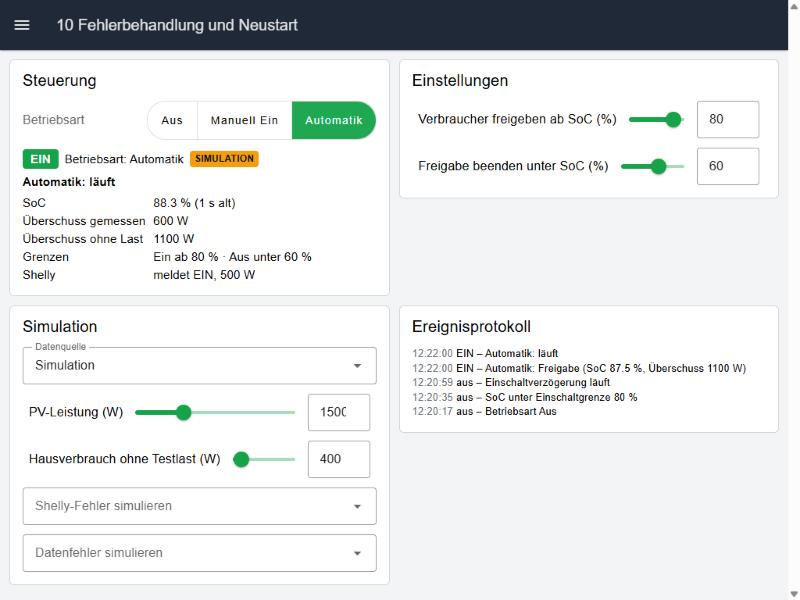Open the hamburger navigation menu
Screen dimensions: 800x600
pyautogui.click(x=21, y=25)
